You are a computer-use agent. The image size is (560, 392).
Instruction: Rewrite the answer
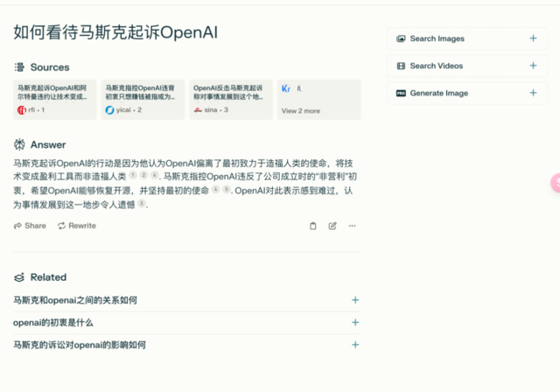tap(77, 226)
